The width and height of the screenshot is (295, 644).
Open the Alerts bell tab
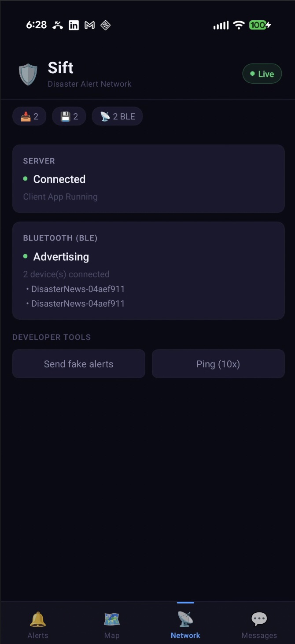tap(38, 619)
